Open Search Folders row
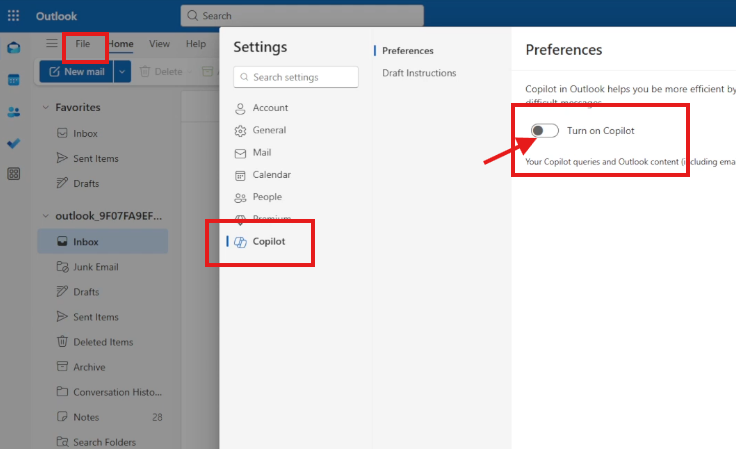 pyautogui.click(x=102, y=442)
